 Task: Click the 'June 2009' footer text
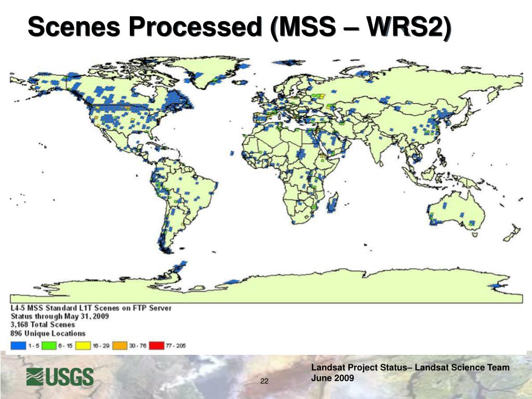tap(332, 378)
